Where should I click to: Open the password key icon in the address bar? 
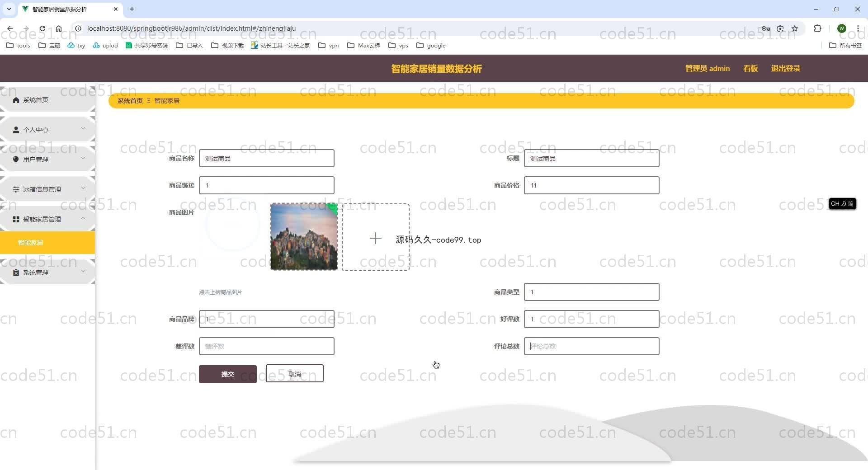pos(766,28)
